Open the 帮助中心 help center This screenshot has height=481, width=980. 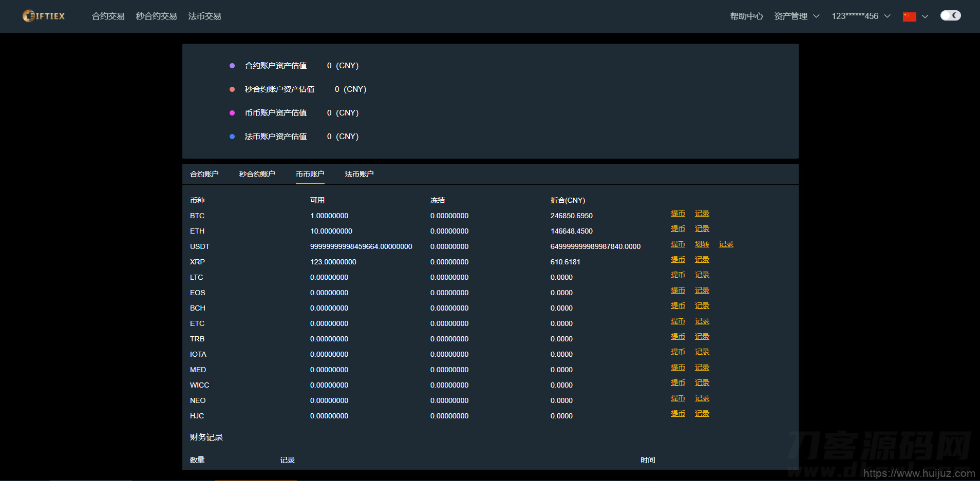pos(746,16)
